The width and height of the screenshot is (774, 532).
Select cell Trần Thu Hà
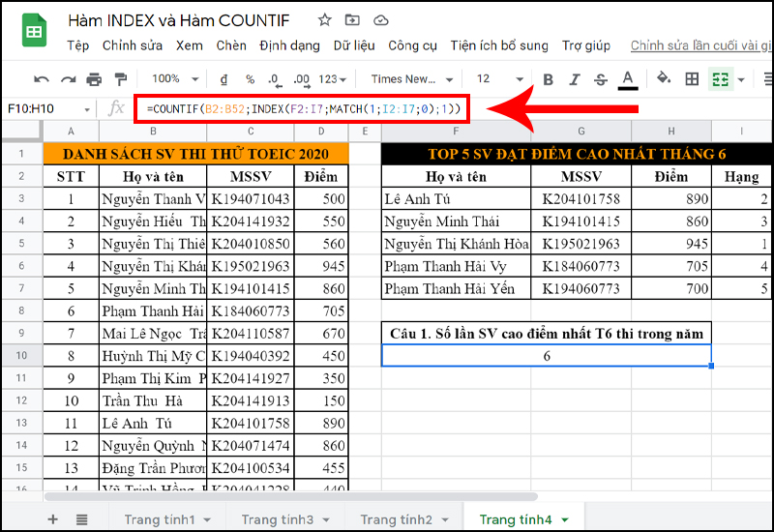click(x=153, y=400)
